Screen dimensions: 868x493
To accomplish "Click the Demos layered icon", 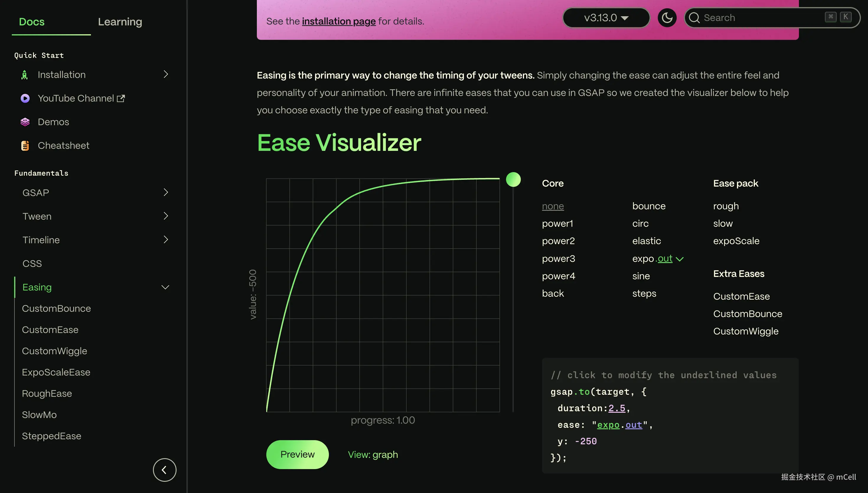I will 25,122.
